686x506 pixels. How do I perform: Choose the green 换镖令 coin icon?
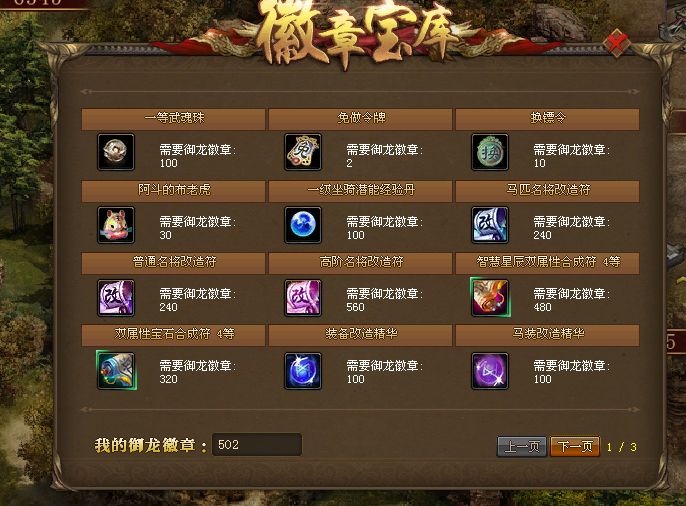pyautogui.click(x=490, y=152)
